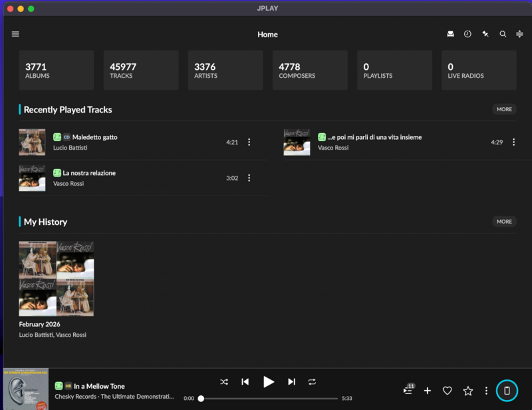Add current track with plus icon

coord(428,391)
